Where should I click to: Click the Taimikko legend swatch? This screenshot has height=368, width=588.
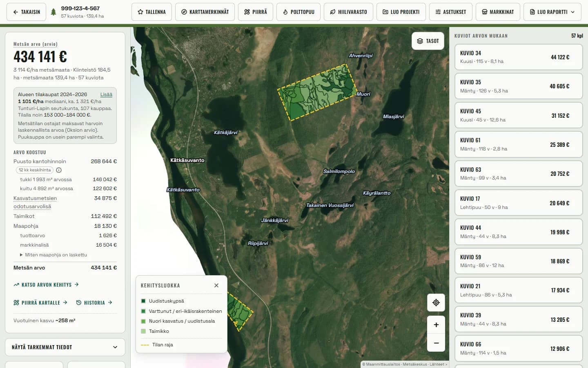point(143,331)
